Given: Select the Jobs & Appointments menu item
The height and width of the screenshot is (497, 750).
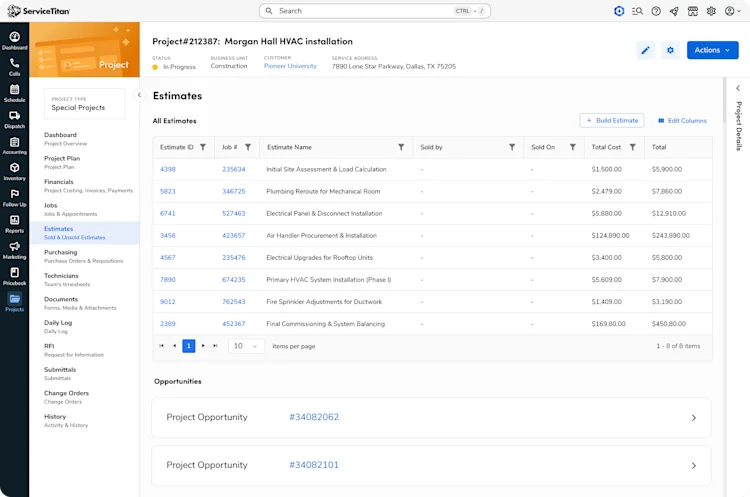Looking at the screenshot, I should click(x=85, y=209).
